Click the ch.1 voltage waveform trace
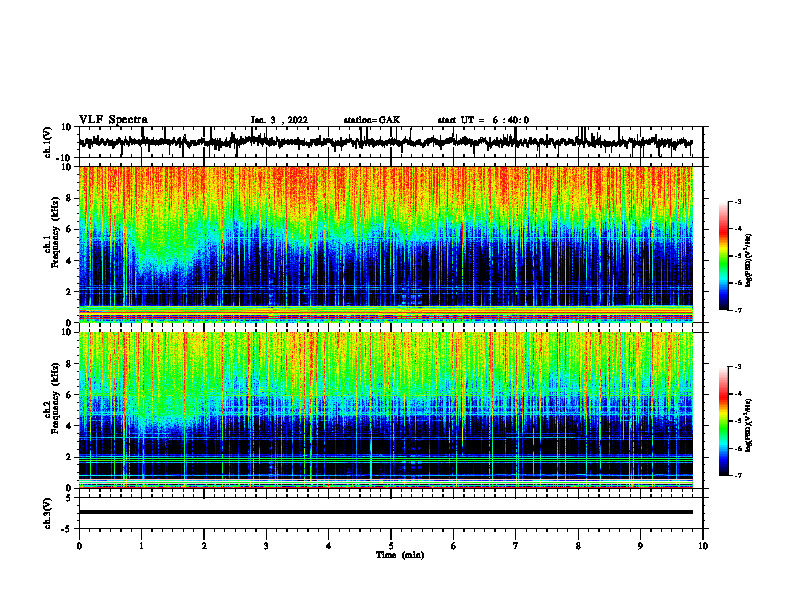The height and width of the screenshot is (612, 792). 385,142
